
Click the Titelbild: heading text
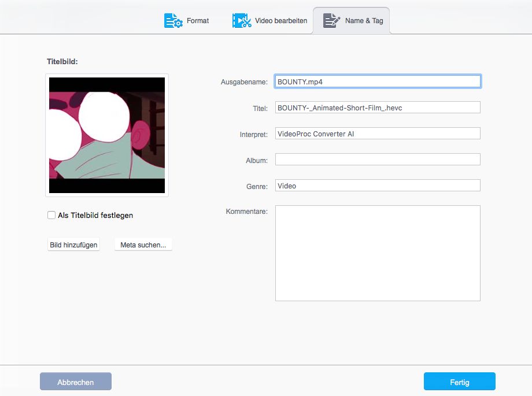pyautogui.click(x=62, y=62)
